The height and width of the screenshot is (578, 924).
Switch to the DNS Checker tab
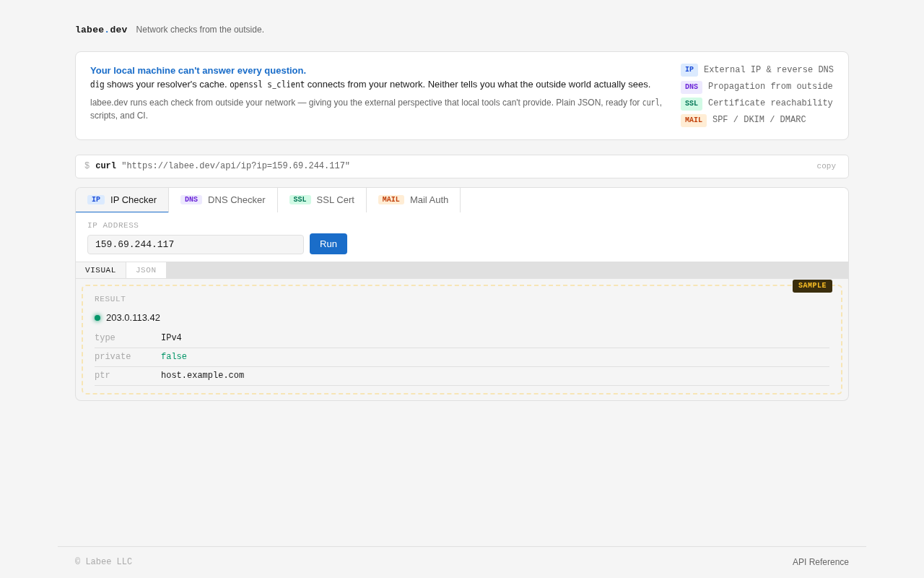223,200
